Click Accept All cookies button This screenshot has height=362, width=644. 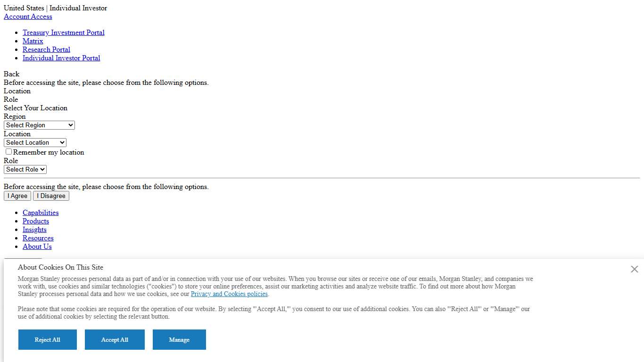pos(115,340)
